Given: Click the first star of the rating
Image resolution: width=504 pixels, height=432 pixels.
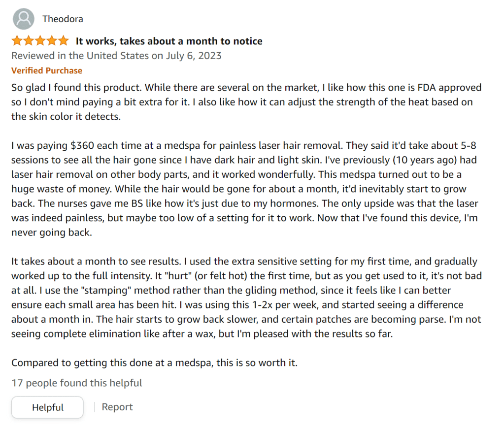Looking at the screenshot, I should click(x=17, y=41).
